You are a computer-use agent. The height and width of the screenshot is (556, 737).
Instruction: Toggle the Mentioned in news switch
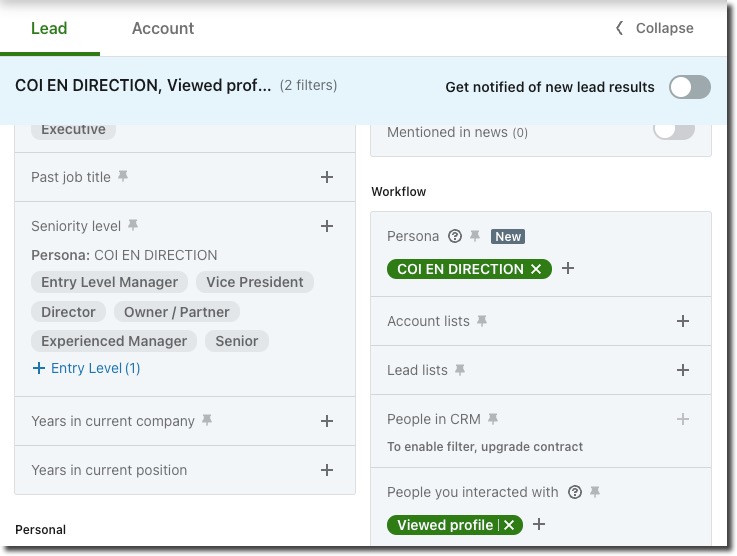pyautogui.click(x=674, y=131)
